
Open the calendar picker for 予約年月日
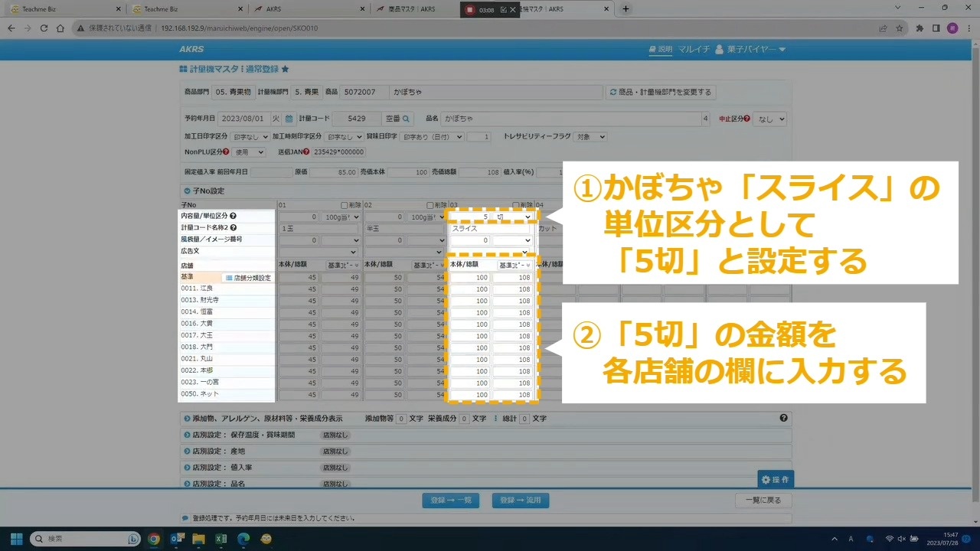(x=289, y=119)
